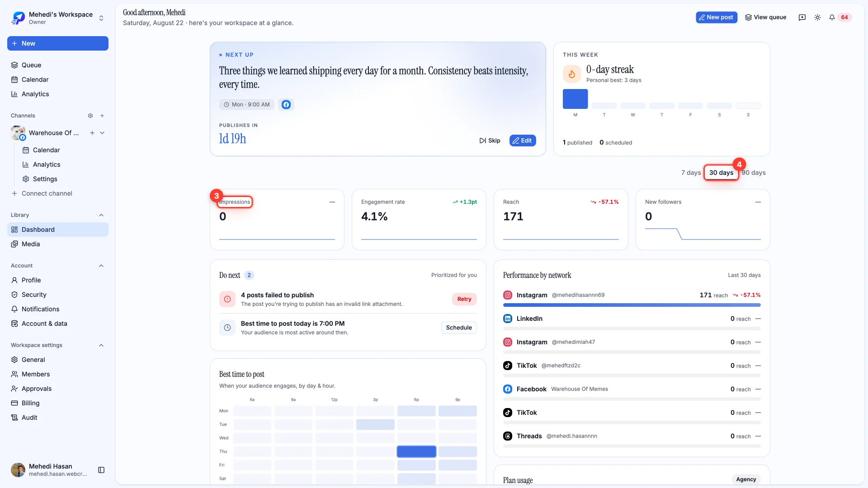Open the workspace Queue page
Image resolution: width=868 pixels, height=488 pixels.
point(58,65)
